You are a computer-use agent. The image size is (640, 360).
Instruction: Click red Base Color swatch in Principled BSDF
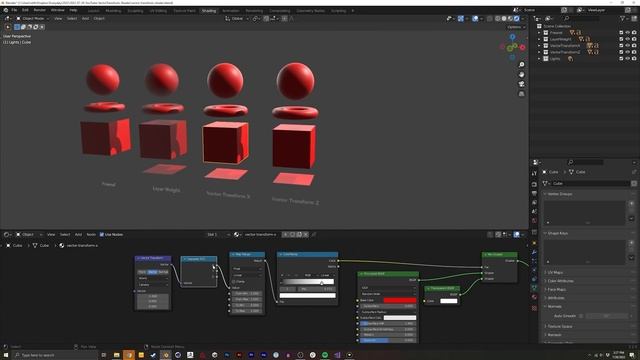(x=400, y=300)
